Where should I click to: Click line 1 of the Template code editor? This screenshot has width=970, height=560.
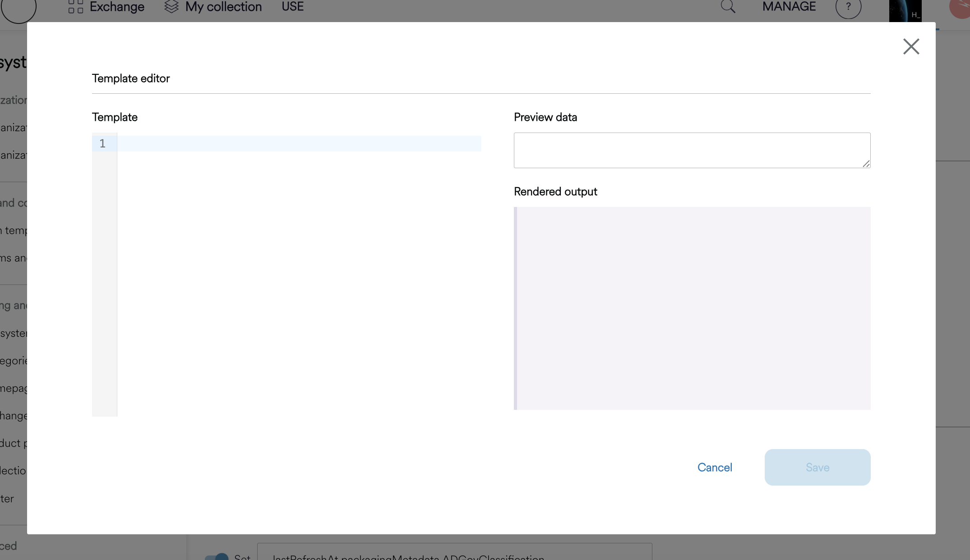[x=299, y=143]
